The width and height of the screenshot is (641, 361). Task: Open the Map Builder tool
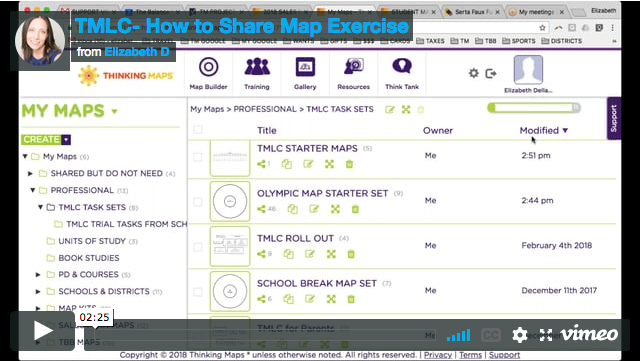pyautogui.click(x=208, y=74)
